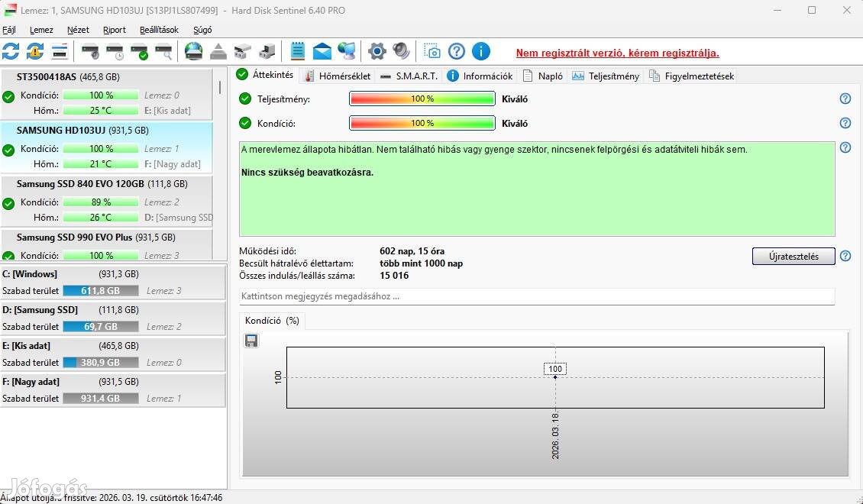
Task: Select the disk surface test magnifier icon
Action: (x=163, y=51)
